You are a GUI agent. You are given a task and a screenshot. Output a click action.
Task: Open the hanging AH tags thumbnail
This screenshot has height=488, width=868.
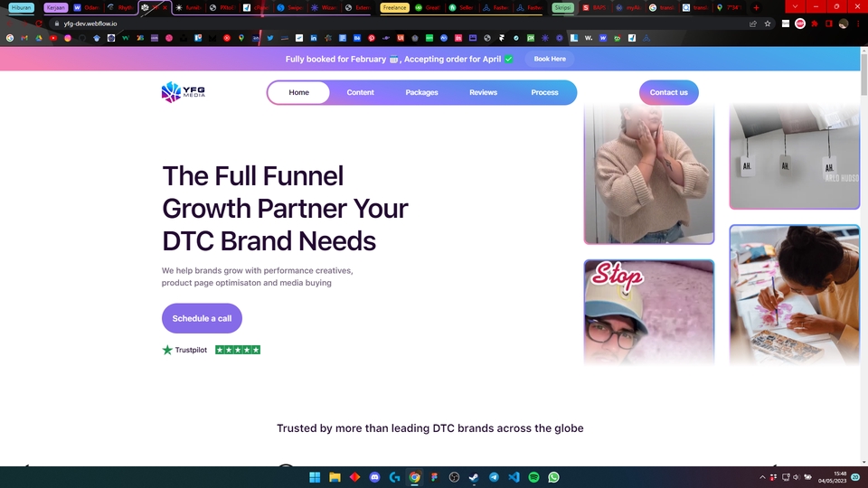795,156
